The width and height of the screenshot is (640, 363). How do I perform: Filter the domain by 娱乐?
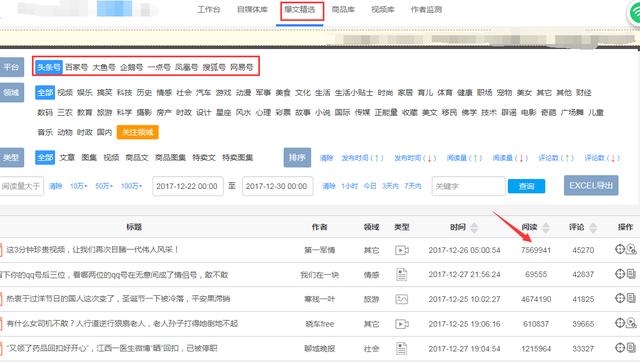[x=84, y=93]
